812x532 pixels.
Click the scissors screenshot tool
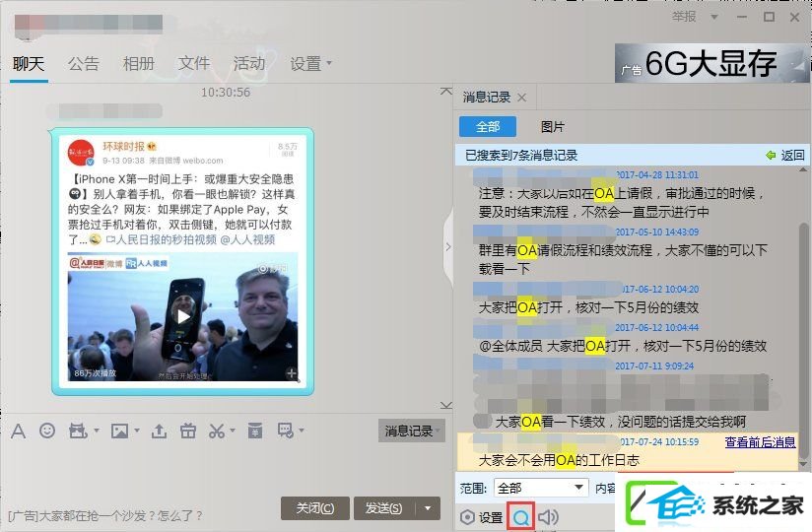pyautogui.click(x=217, y=431)
